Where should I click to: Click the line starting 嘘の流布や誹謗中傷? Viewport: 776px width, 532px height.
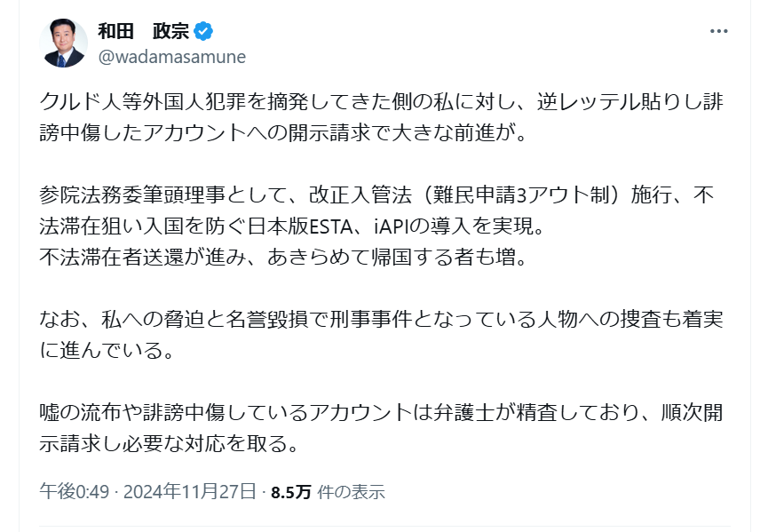pyautogui.click(x=382, y=413)
